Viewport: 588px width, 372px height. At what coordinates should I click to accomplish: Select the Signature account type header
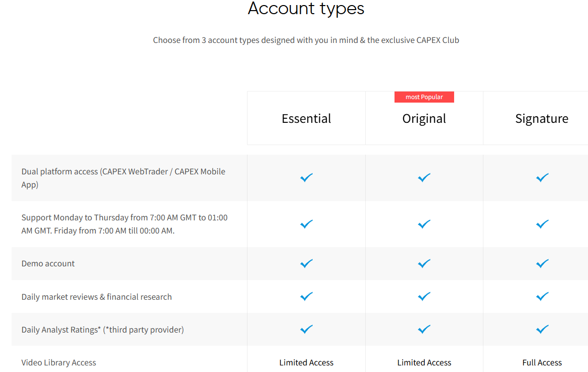[542, 119]
